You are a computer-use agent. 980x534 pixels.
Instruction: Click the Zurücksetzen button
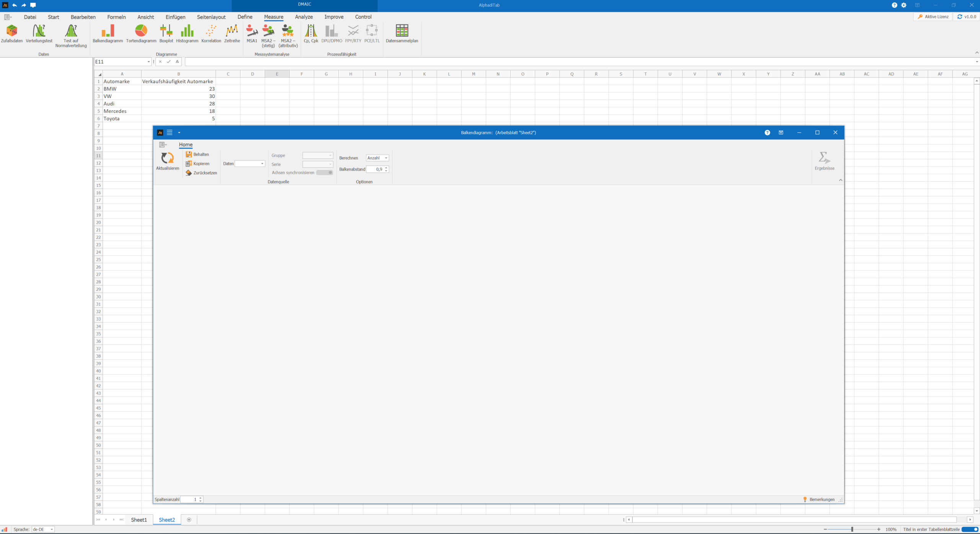tap(201, 173)
